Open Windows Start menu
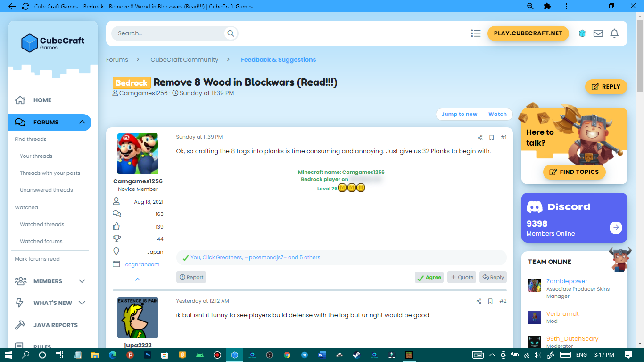This screenshot has height=362, width=644. [x=9, y=355]
